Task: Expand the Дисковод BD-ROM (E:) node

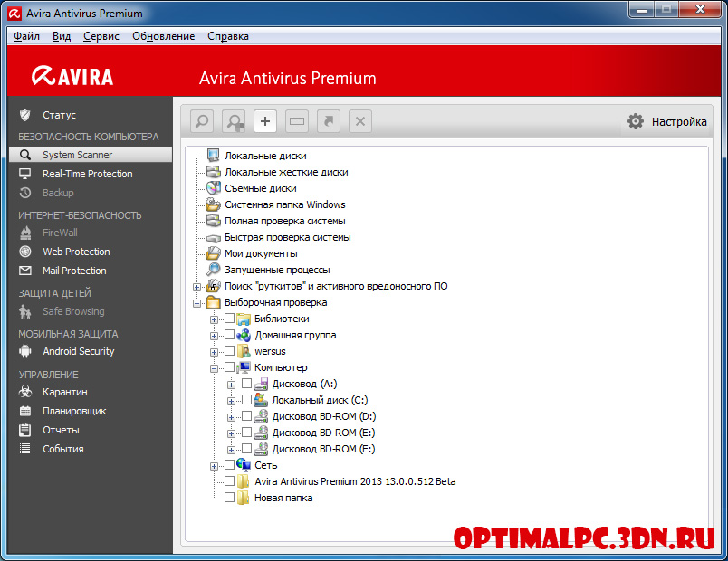Action: pos(231,433)
